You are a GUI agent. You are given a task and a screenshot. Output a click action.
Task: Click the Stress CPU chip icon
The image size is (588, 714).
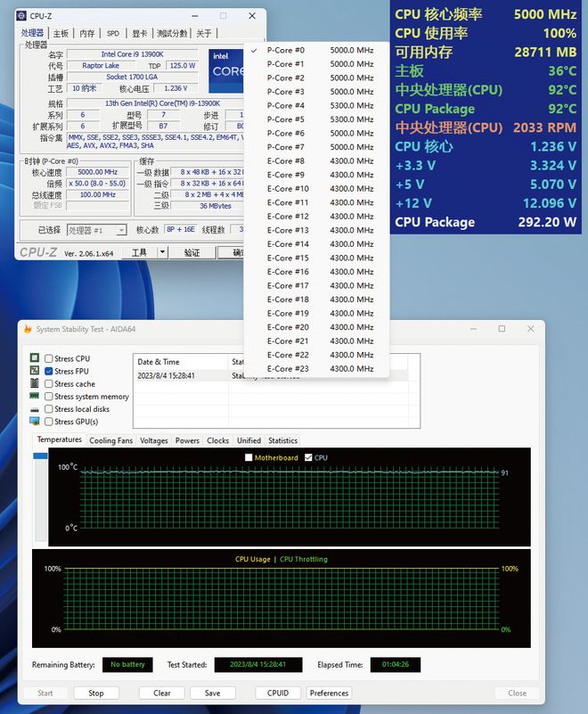coord(35,358)
